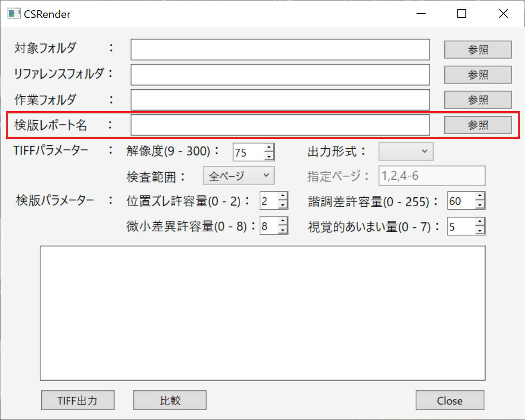Open the 出力形式 dropdown
This screenshot has height=420, width=525.
tap(405, 152)
